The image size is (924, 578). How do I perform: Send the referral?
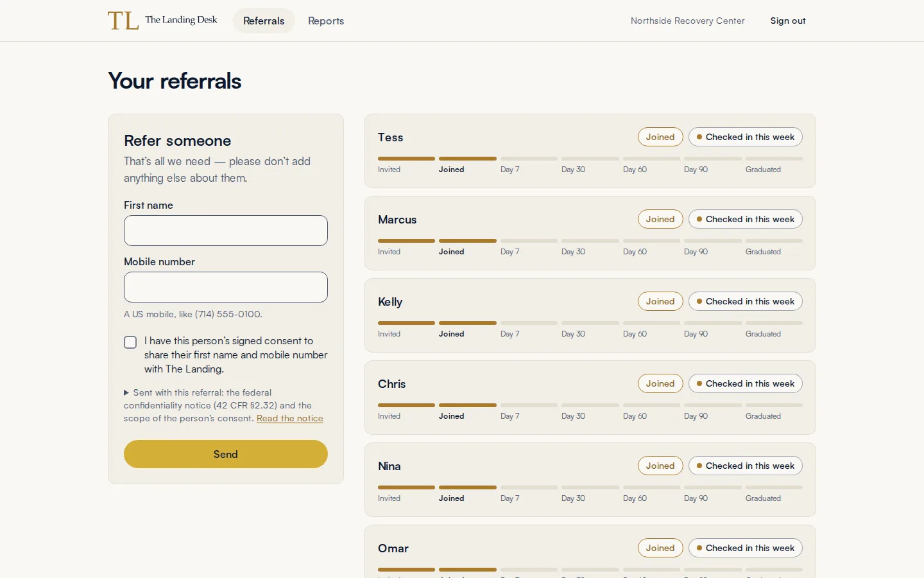click(x=226, y=454)
